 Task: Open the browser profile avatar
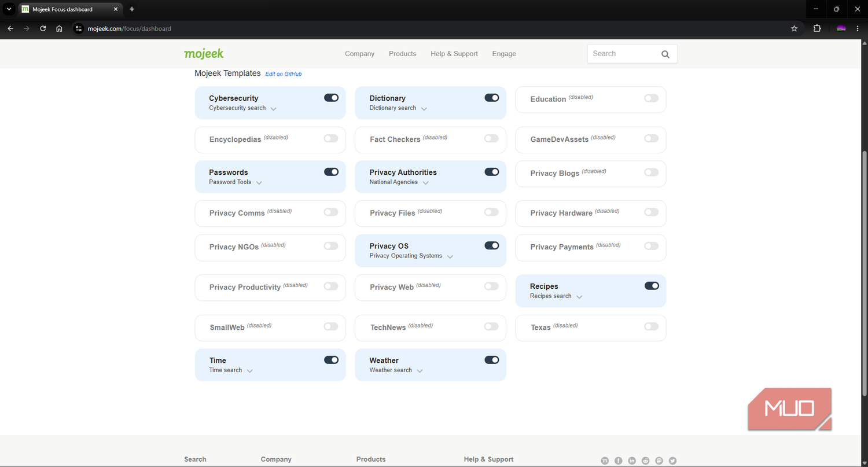(841, 28)
